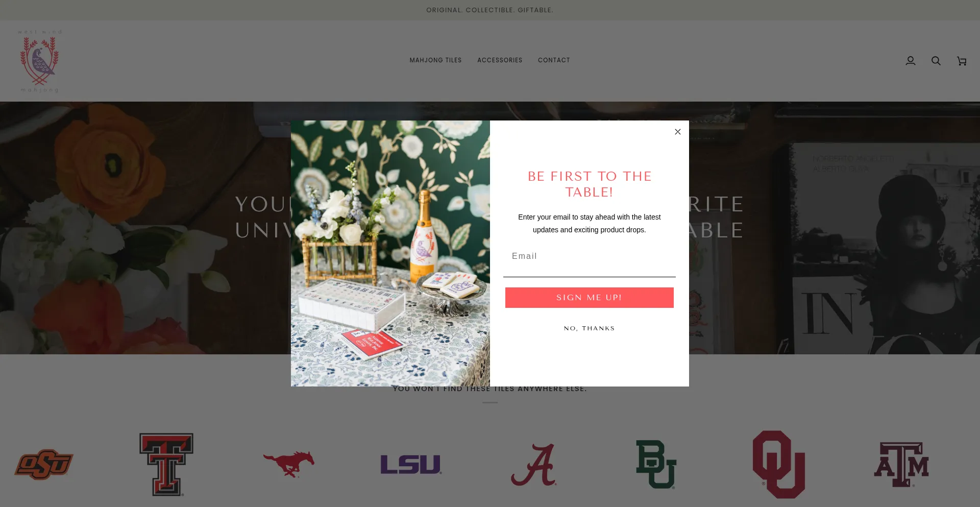Select the Baylor BU logo
The width and height of the screenshot is (980, 507).
click(656, 465)
